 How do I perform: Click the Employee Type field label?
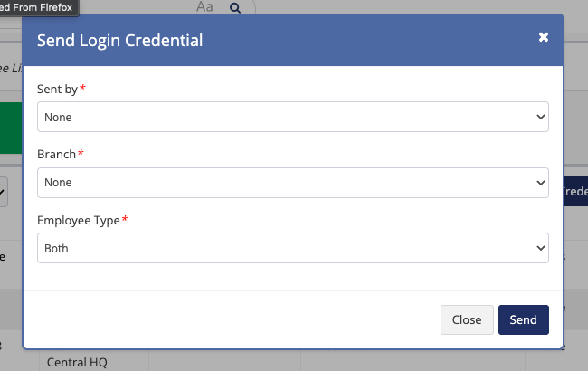coord(78,220)
